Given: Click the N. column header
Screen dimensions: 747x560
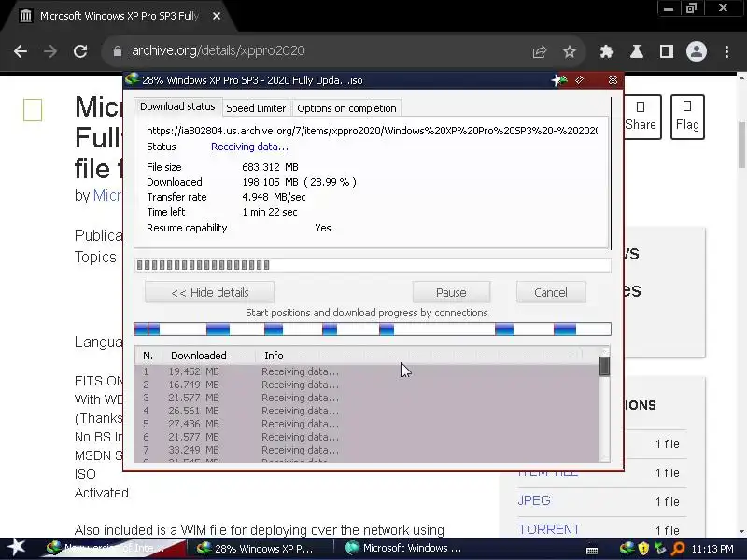Looking at the screenshot, I should [x=148, y=356].
